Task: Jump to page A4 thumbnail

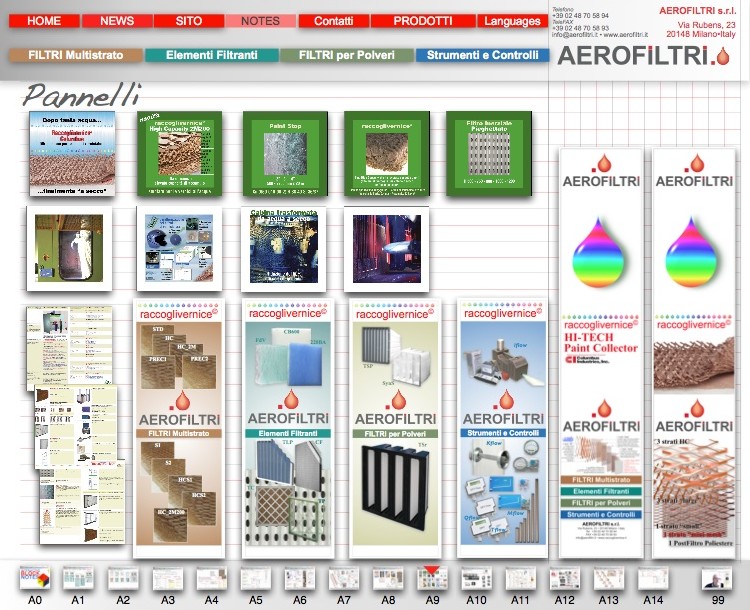Action: click(x=211, y=578)
